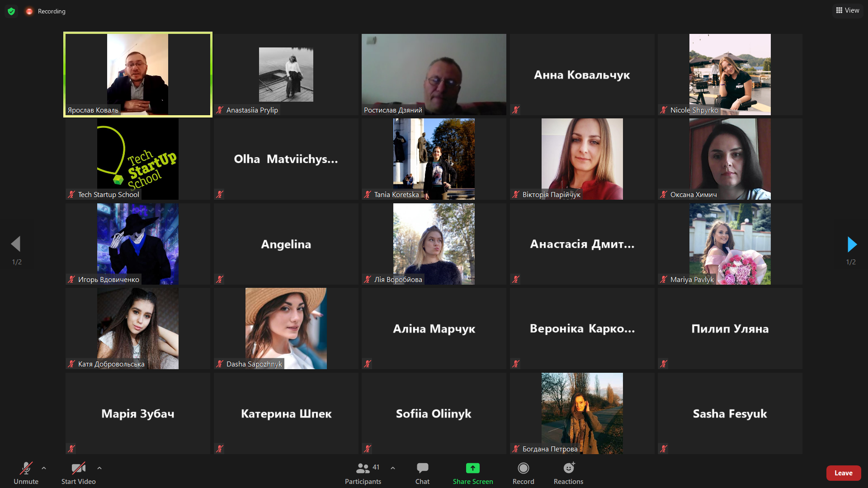Select the Tech Startup School tile
This screenshot has height=488, width=868.
pos(138,159)
